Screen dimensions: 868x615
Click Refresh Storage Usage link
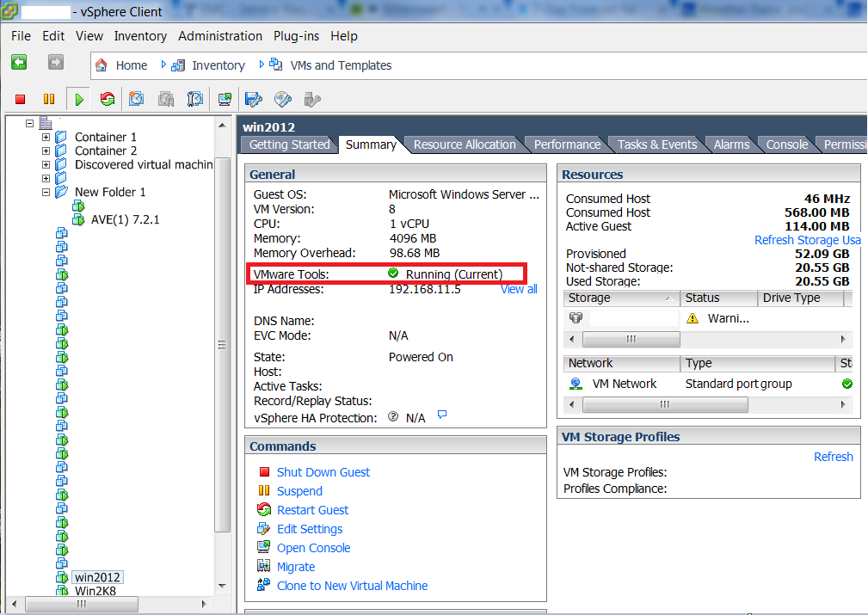807,240
